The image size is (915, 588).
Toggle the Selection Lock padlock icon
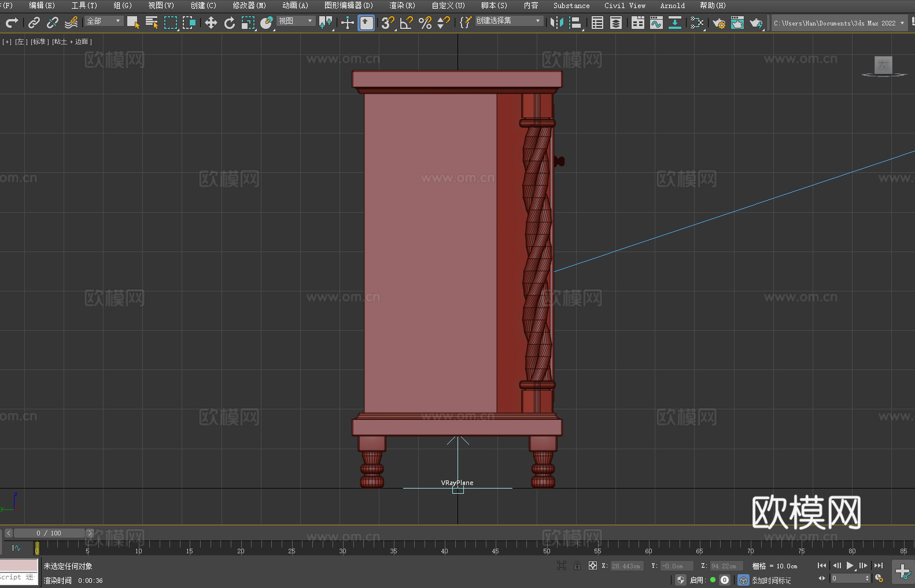coord(577,565)
